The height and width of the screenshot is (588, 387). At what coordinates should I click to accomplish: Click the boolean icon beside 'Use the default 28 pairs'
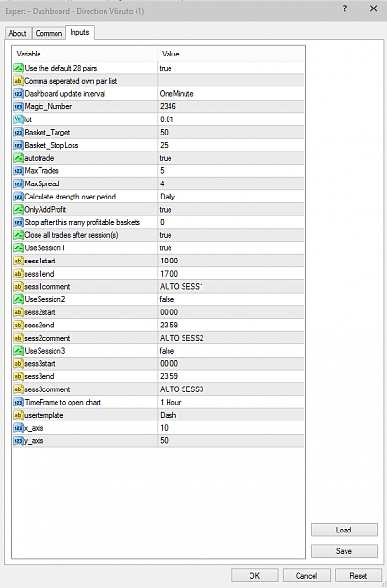tap(19, 69)
